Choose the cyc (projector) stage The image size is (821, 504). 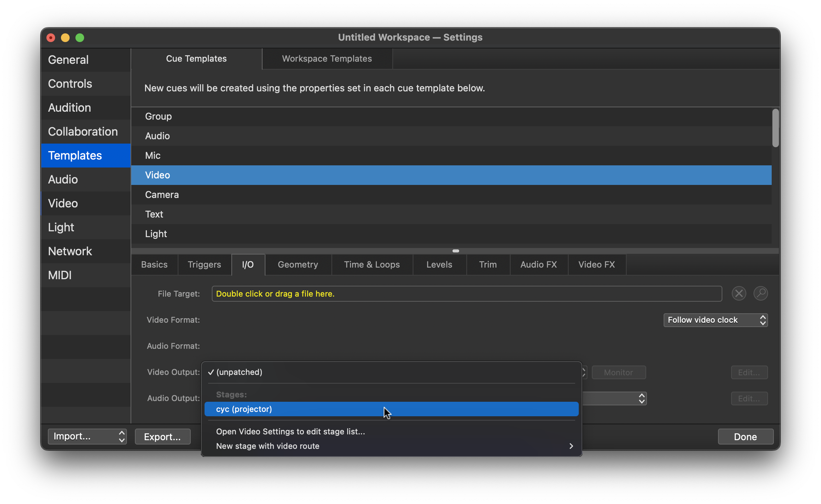click(391, 409)
